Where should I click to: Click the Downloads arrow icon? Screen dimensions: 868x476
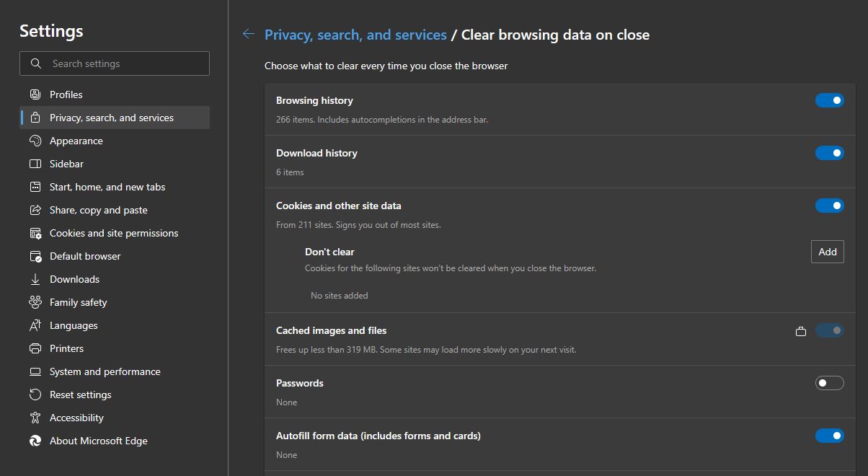point(35,279)
